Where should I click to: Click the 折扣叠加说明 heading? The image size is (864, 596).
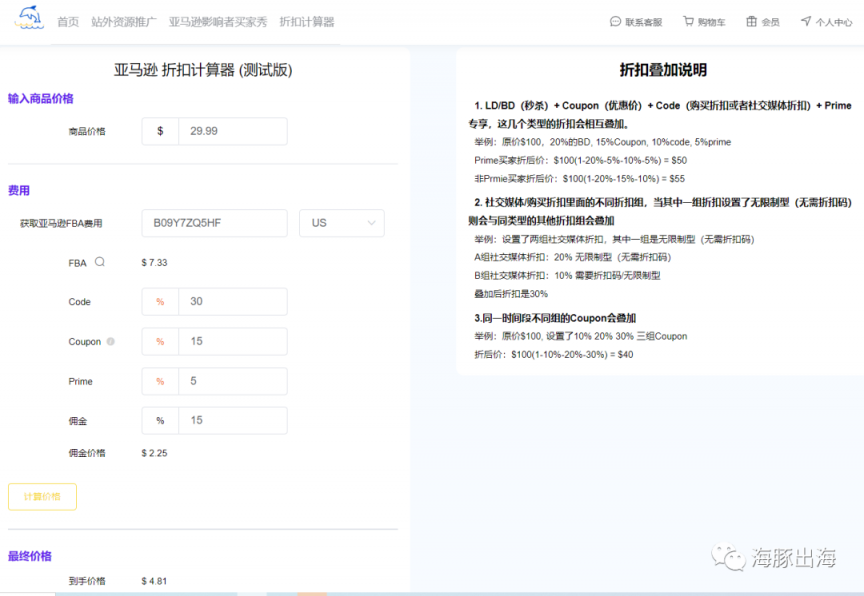point(663,70)
